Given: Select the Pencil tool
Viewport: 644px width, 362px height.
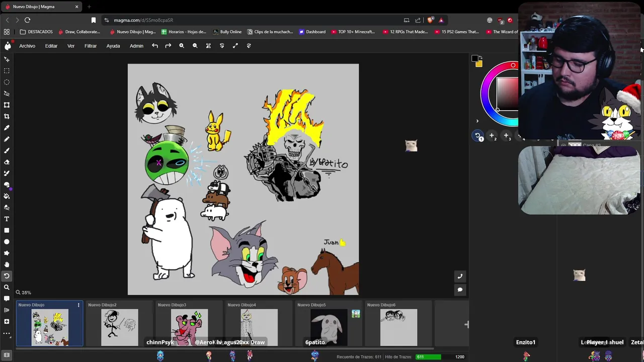Looking at the screenshot, I should [x=7, y=139].
